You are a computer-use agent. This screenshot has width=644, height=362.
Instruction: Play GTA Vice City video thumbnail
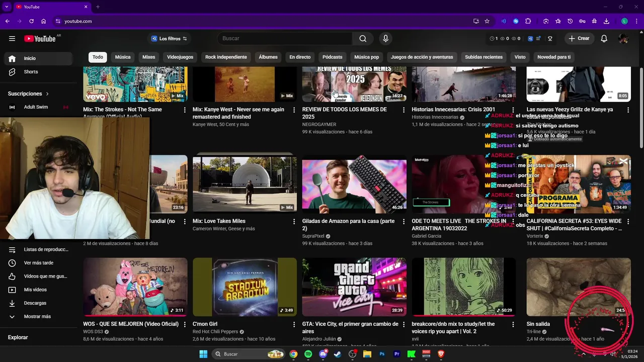(354, 287)
